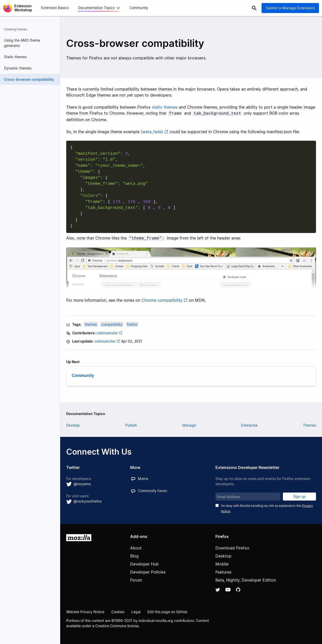The width and height of the screenshot is (322, 644).
Task: Click external link icon beside Last update caitmuenster
Action: click(118, 341)
